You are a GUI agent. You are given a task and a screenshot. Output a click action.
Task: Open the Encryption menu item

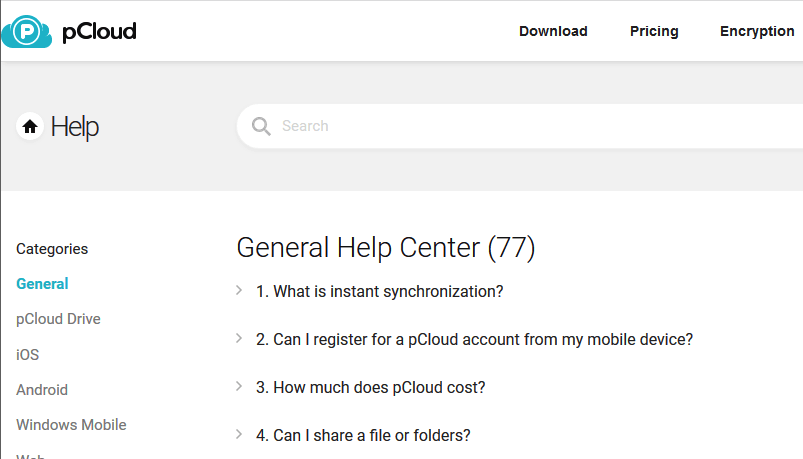click(x=757, y=31)
